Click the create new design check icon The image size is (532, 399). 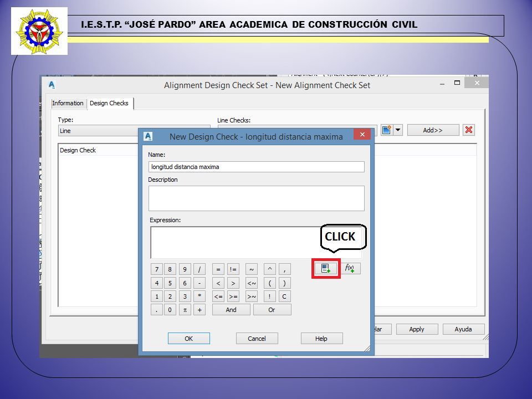coord(386,130)
